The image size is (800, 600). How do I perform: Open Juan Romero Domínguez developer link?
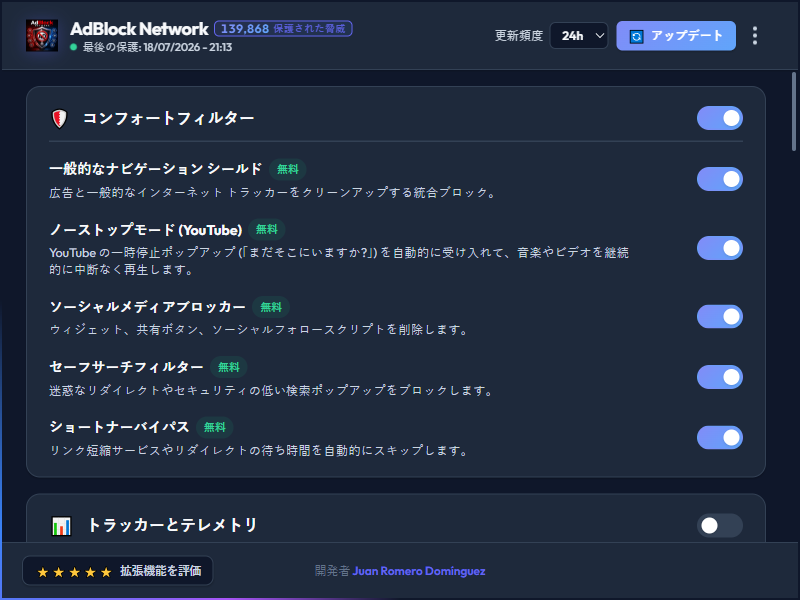(x=419, y=571)
